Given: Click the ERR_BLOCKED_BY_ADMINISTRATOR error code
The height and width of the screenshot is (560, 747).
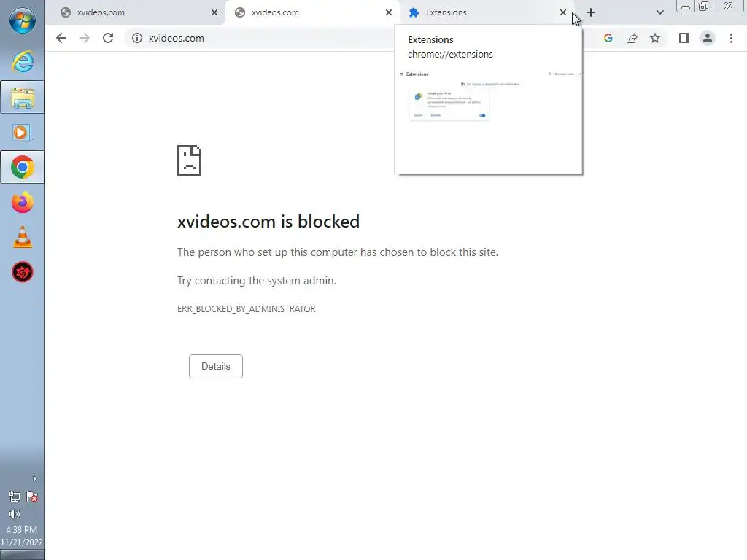Looking at the screenshot, I should (x=247, y=309).
